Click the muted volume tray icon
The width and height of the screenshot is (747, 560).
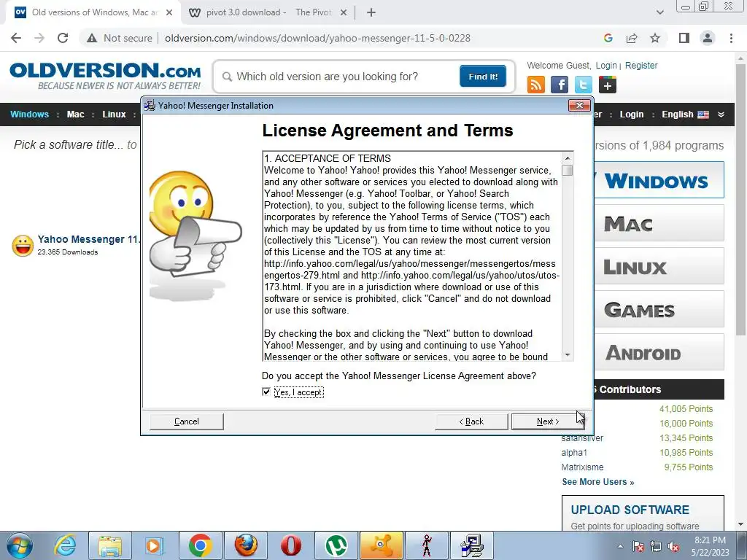(x=673, y=546)
